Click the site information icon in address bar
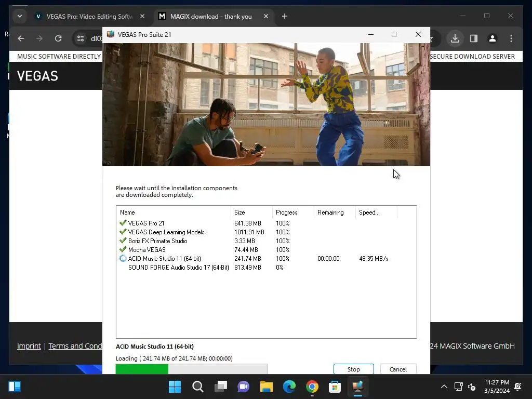 81,38
